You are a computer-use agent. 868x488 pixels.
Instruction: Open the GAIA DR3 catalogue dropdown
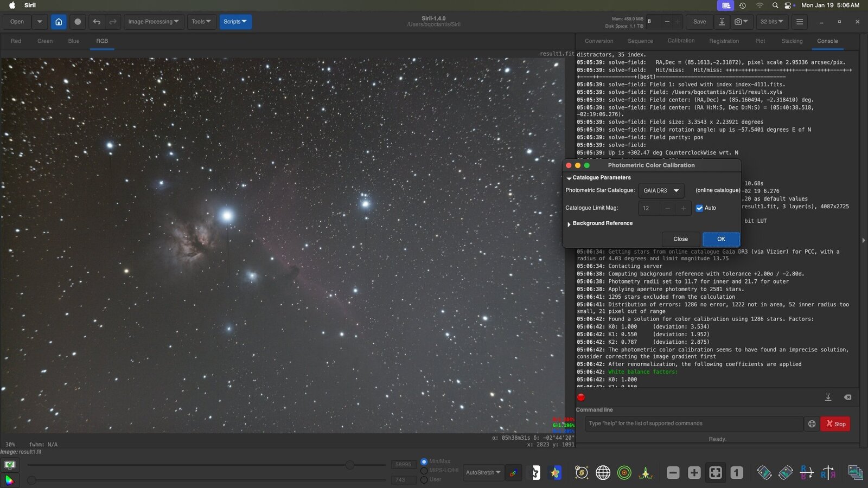click(x=661, y=191)
